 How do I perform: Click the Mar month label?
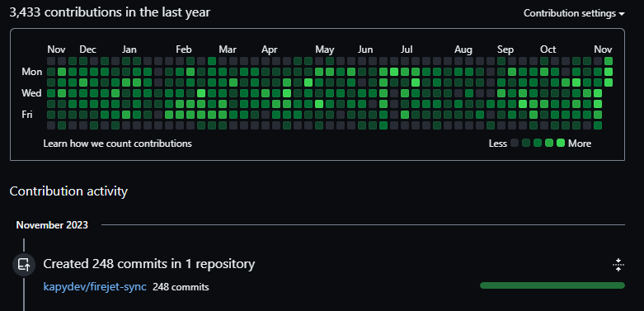[228, 49]
